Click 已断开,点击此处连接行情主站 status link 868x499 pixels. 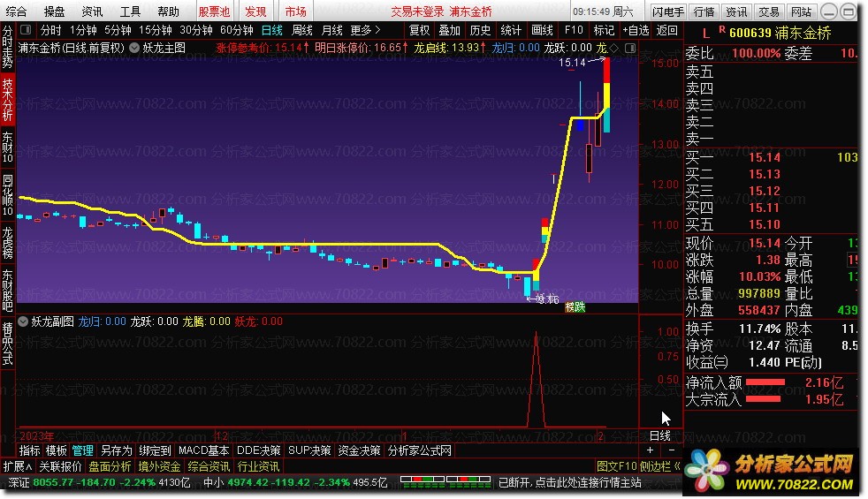pos(569,482)
